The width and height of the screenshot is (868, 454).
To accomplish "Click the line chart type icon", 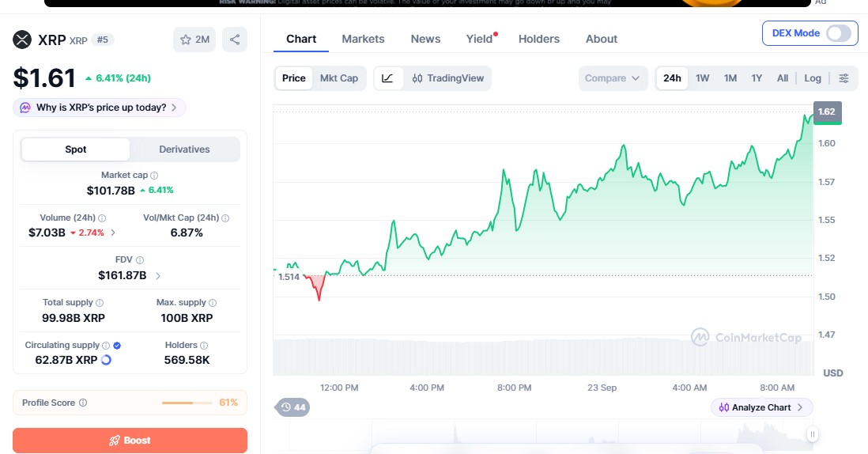I will tap(387, 78).
